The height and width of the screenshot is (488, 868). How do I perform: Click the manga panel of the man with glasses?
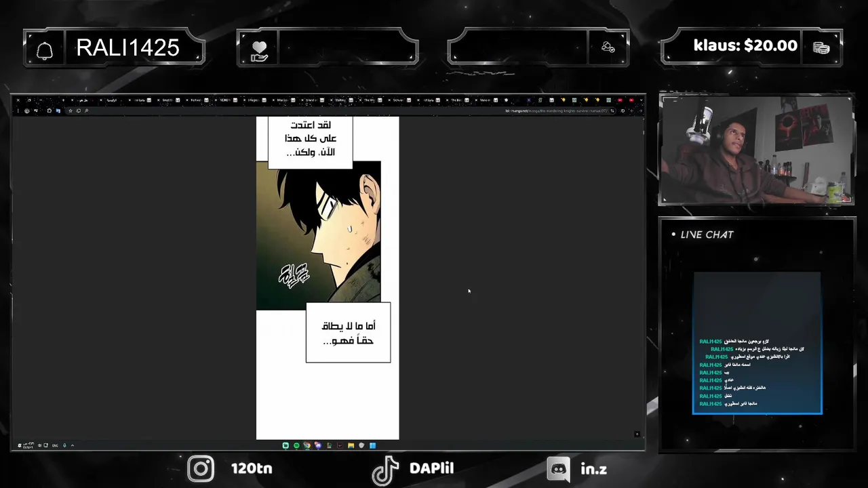[x=318, y=235]
